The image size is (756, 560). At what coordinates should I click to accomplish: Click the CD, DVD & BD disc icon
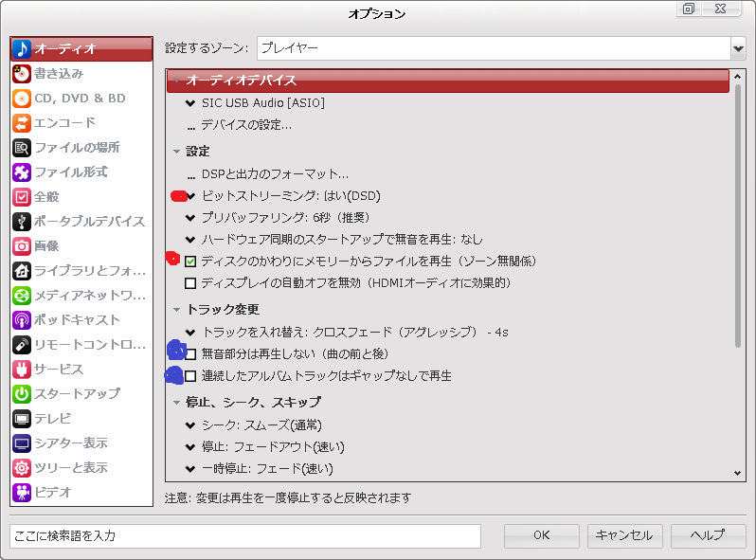[x=22, y=98]
